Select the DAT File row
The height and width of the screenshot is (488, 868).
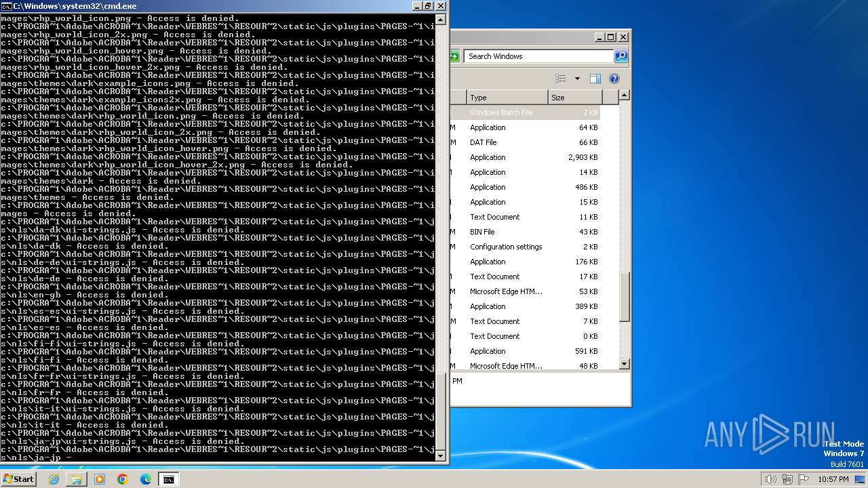525,142
